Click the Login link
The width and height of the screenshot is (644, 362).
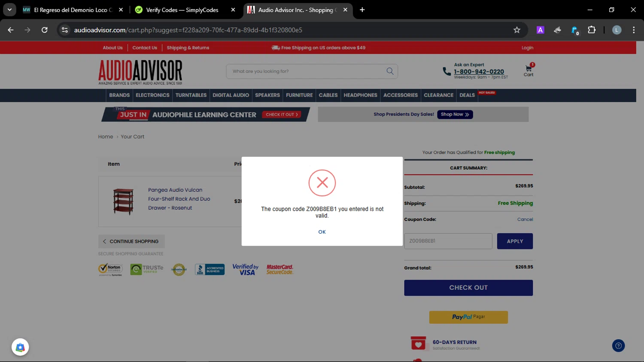[x=527, y=48]
